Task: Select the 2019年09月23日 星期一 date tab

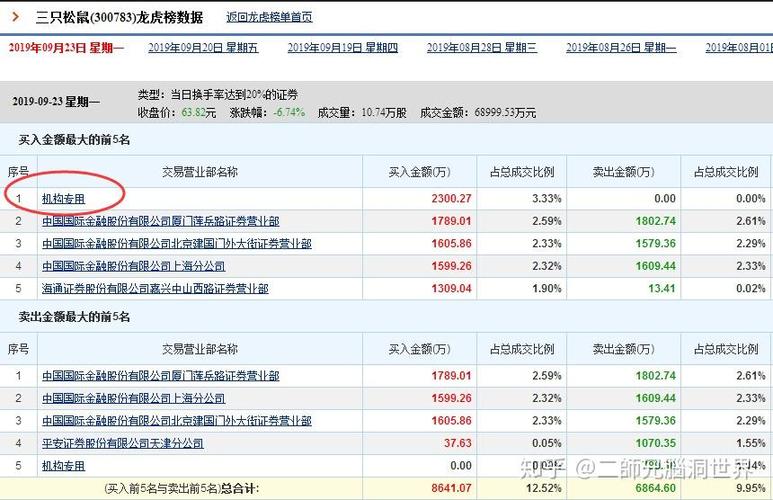Action: point(66,48)
